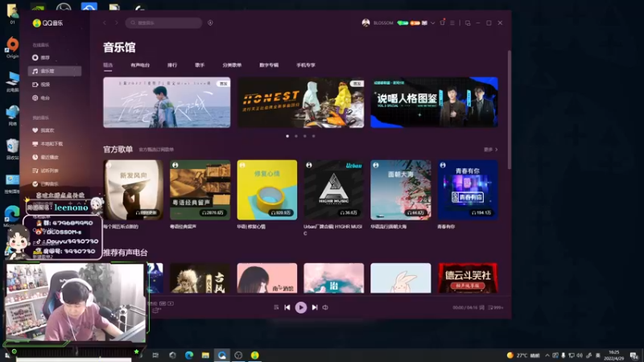
Task: Open Urban H1GHR MUSIC playlist cover
Action: click(334, 190)
